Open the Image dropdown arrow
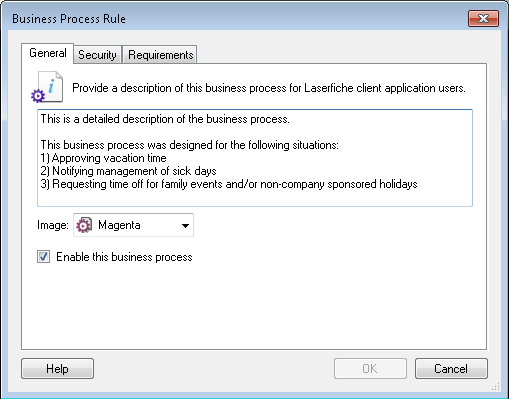The image size is (509, 399). [x=185, y=226]
